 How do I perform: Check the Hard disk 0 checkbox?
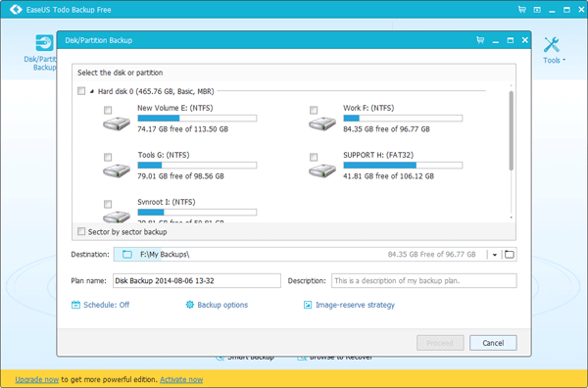click(81, 91)
